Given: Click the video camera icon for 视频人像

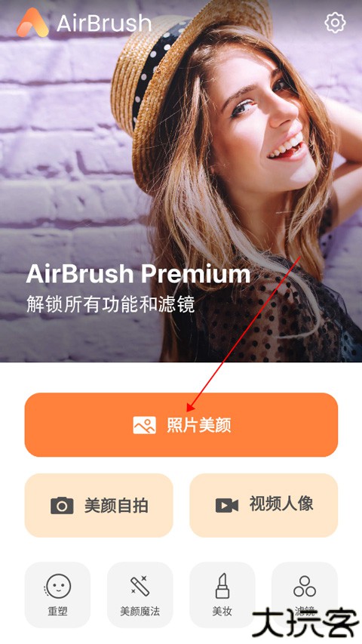Looking at the screenshot, I should [227, 505].
